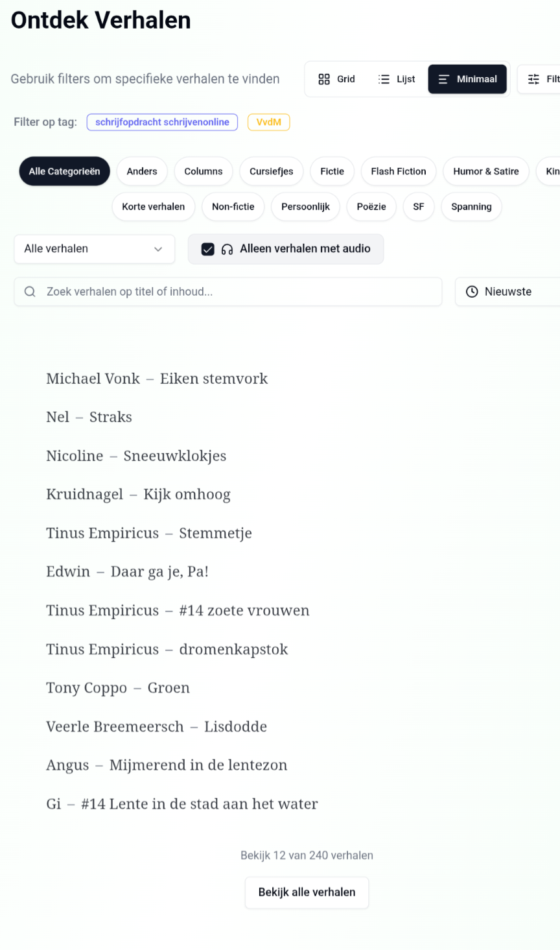Expand the chevron in Alle verhalen selector
Viewport: 560px width, 950px height.
[x=158, y=249]
